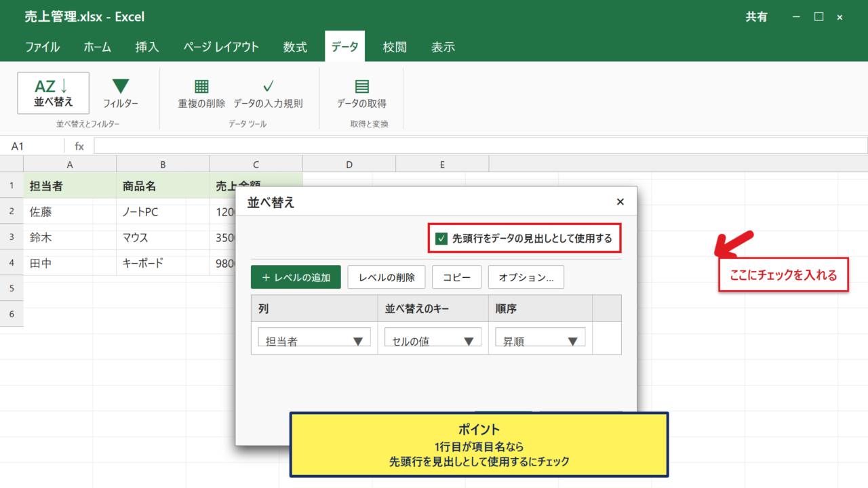Switch to the ホーム tab

[98, 47]
